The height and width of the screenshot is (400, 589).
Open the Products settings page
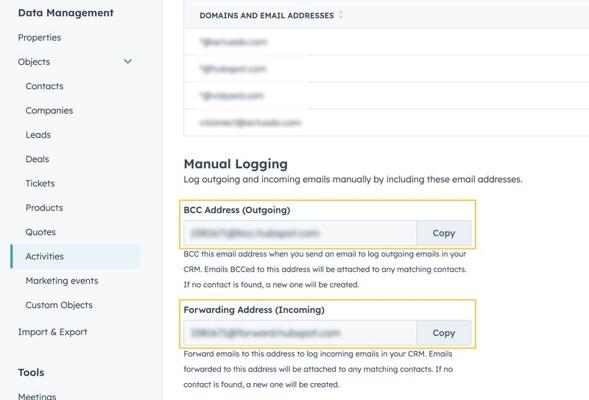44,208
